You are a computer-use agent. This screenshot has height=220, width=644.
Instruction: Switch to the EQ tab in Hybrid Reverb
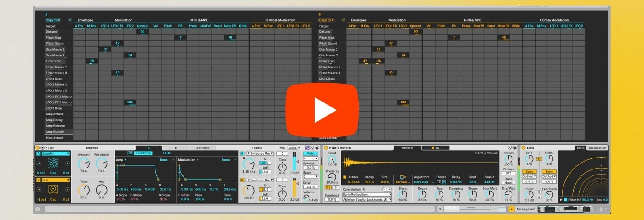(436, 148)
